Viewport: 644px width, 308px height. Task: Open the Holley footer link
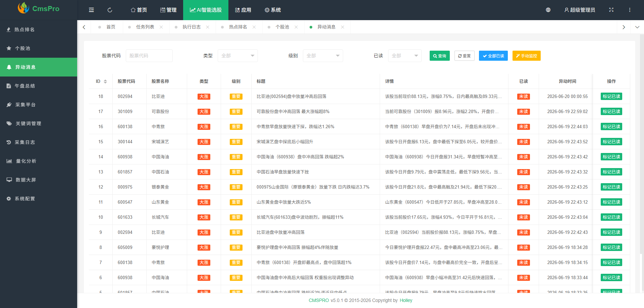pos(406,300)
